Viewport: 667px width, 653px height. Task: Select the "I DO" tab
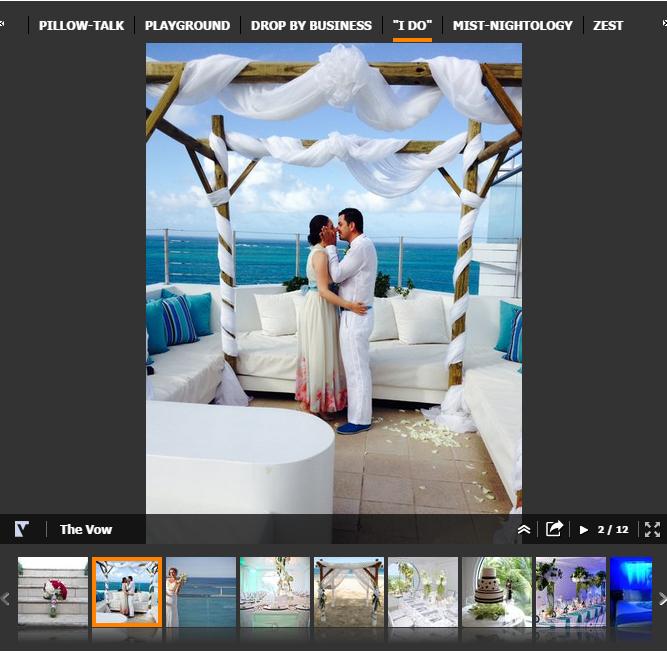[412, 26]
